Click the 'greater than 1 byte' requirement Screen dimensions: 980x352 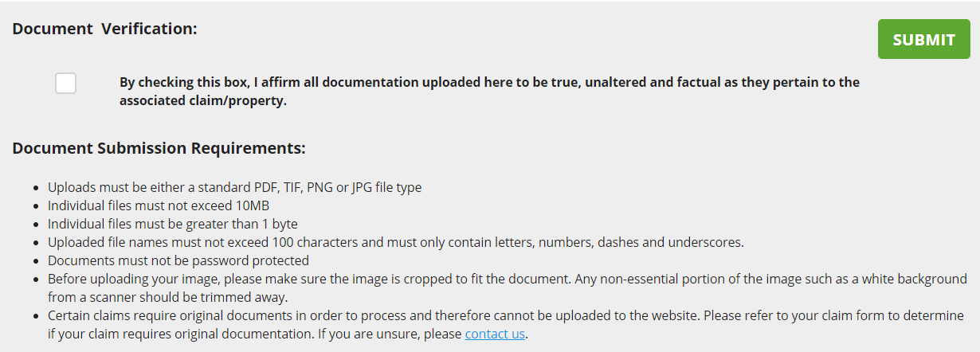coord(172,224)
